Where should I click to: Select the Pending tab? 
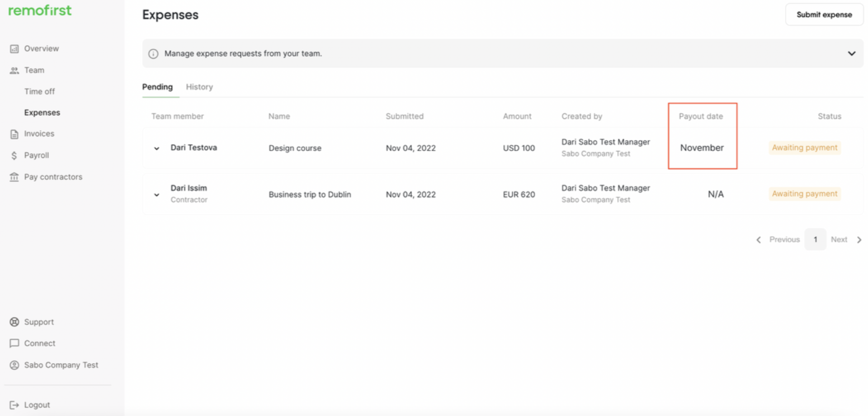157,87
